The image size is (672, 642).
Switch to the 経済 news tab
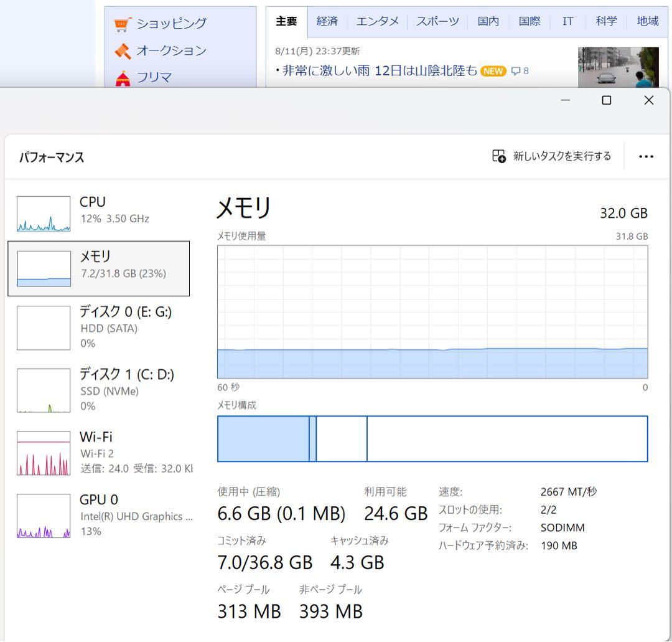(x=327, y=21)
